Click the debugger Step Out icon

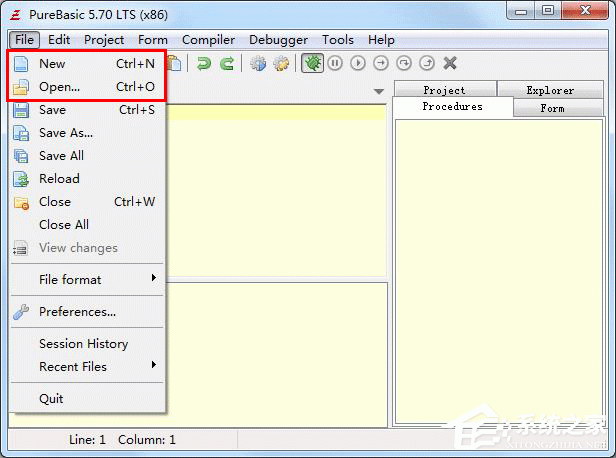(427, 63)
